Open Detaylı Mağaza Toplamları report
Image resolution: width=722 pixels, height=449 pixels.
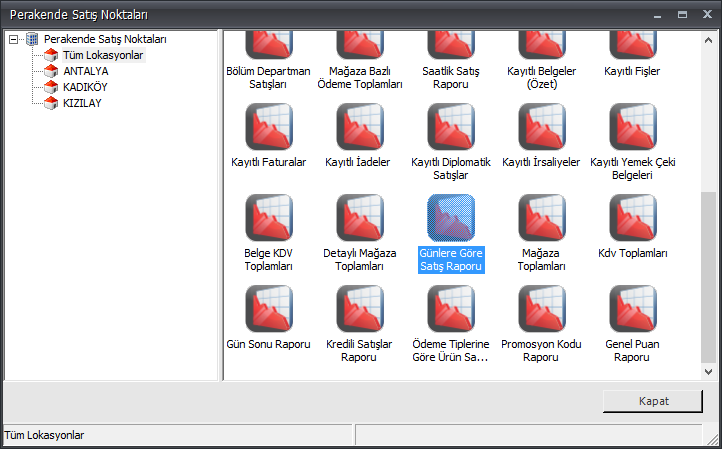[359, 218]
